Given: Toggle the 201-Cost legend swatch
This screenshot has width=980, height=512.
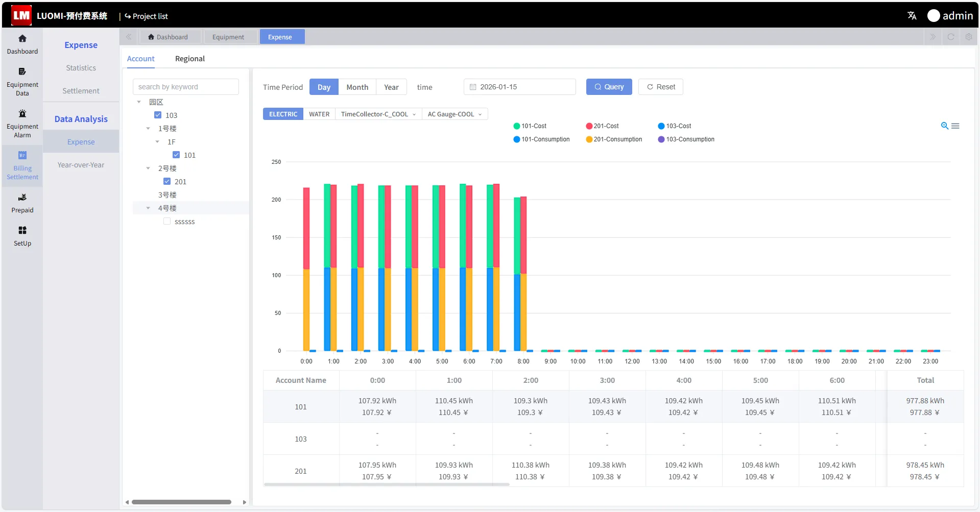Looking at the screenshot, I should (589, 126).
